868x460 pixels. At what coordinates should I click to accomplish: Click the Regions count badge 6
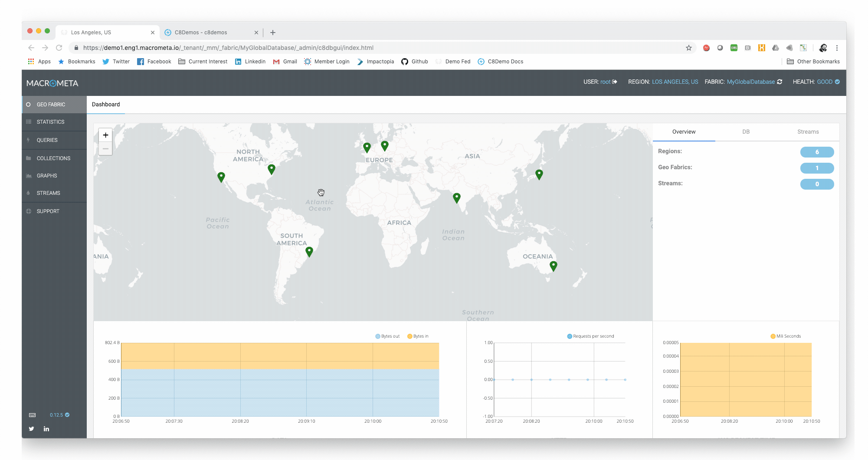[817, 152]
